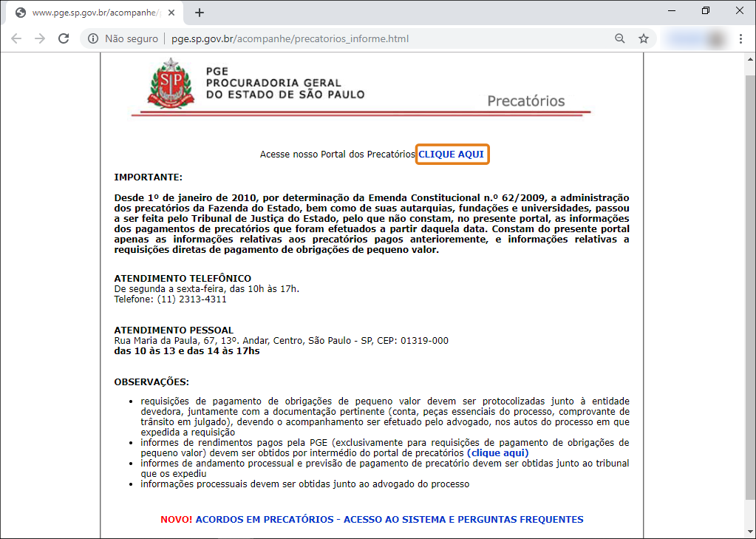The width and height of the screenshot is (756, 539).
Task: Open the site info 'Não seguro' icon
Action: [93, 38]
